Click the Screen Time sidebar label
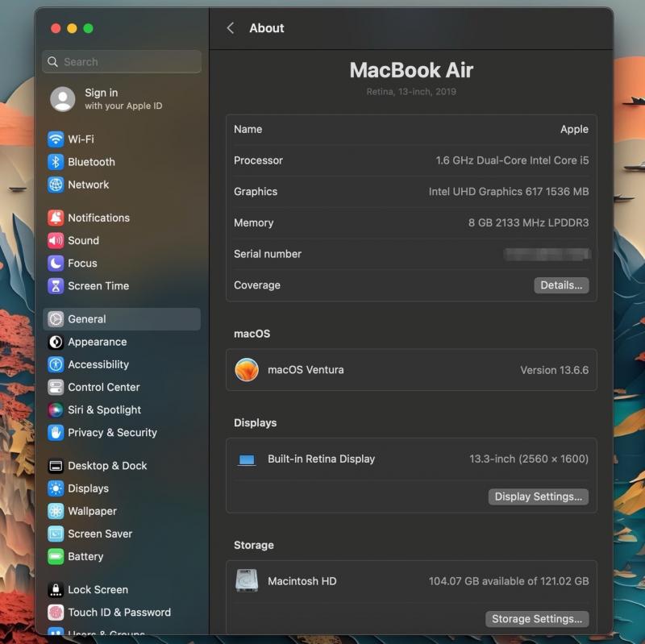Screen dimensions: 645x644 point(98,286)
